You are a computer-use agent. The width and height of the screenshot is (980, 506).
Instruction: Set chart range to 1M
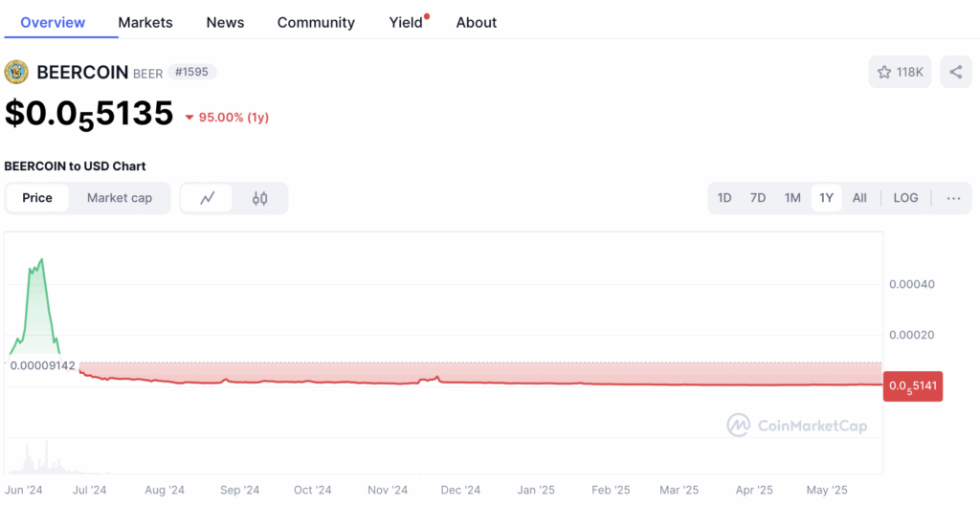click(x=792, y=198)
